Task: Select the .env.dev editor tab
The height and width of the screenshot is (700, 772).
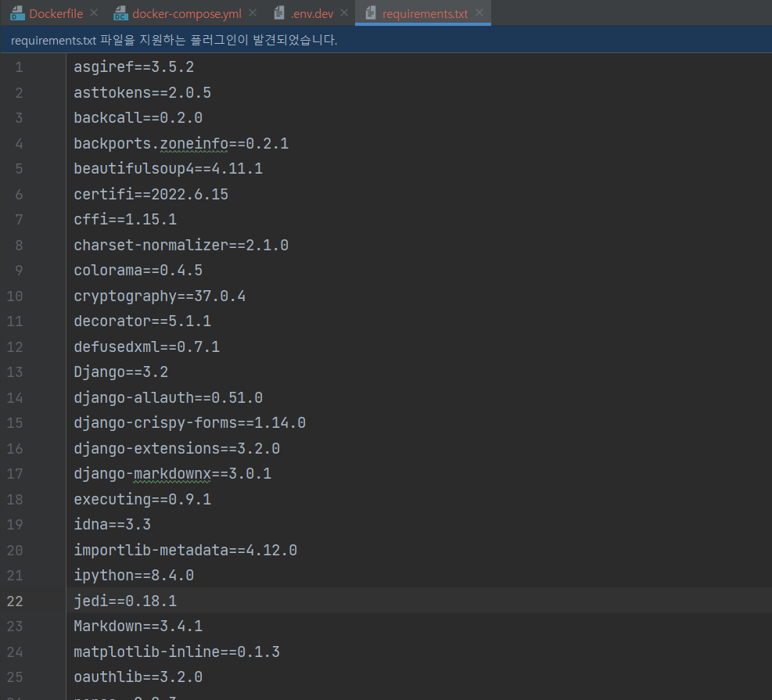Action: [312, 14]
